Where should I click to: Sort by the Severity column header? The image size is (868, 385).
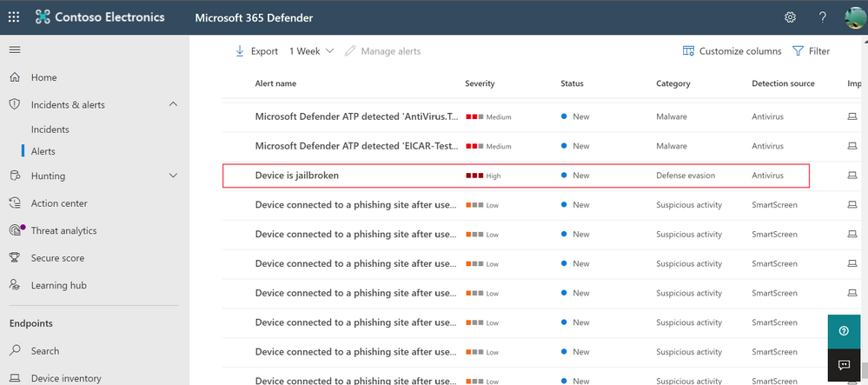[480, 83]
